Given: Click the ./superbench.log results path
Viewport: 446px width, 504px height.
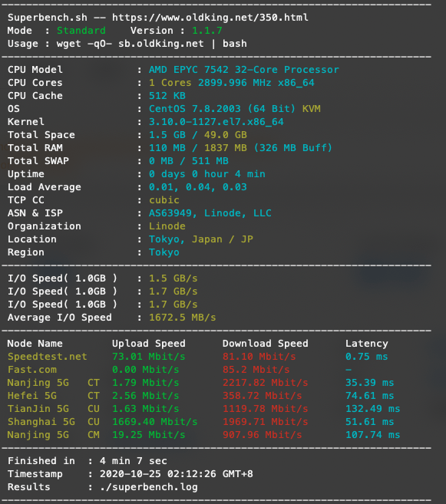Looking at the screenshot, I should pyautogui.click(x=149, y=487).
